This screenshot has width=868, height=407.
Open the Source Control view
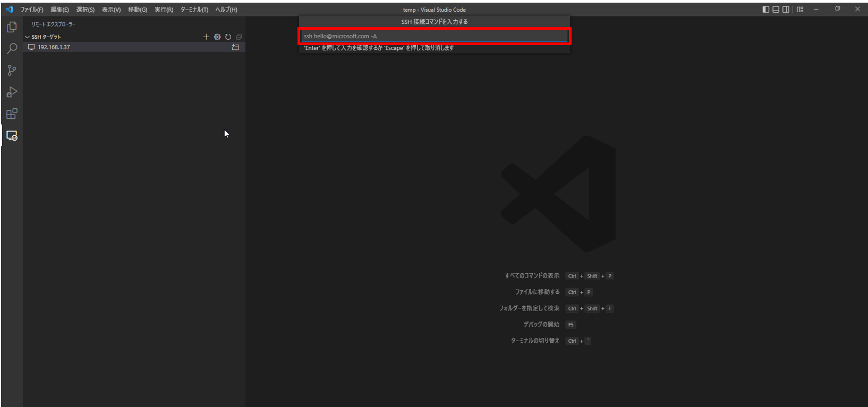12,71
